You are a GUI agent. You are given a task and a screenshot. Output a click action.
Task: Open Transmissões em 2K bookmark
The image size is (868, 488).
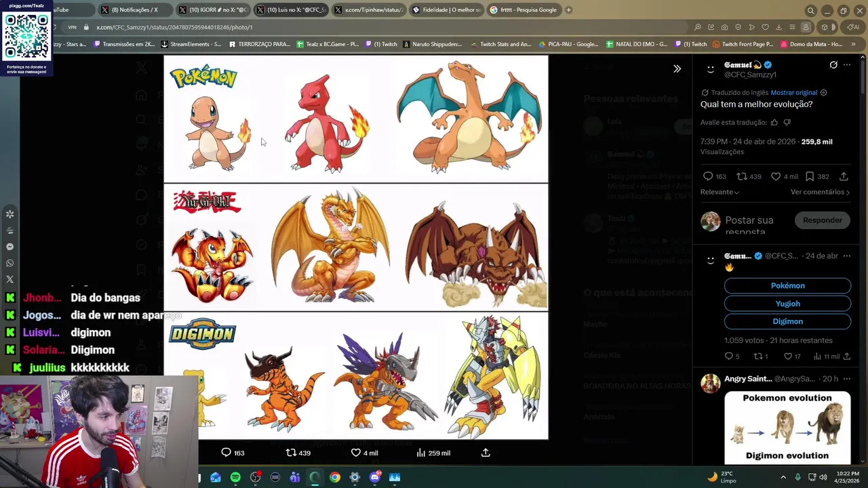click(x=124, y=44)
